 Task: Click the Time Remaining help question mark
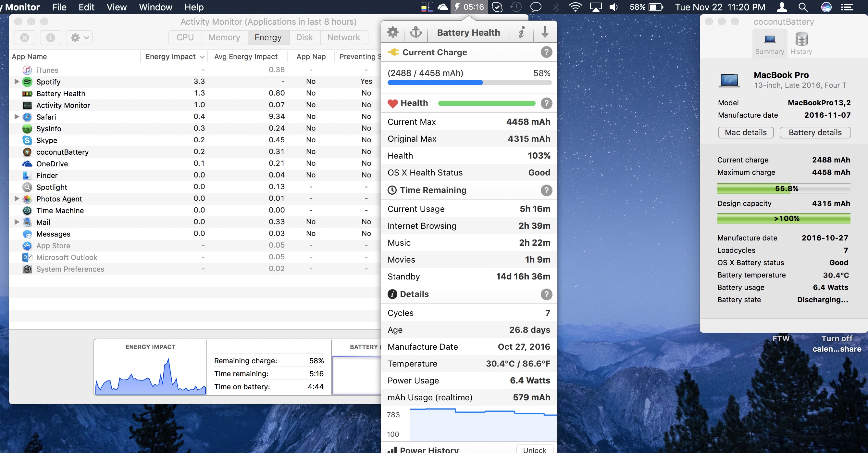[x=546, y=190]
